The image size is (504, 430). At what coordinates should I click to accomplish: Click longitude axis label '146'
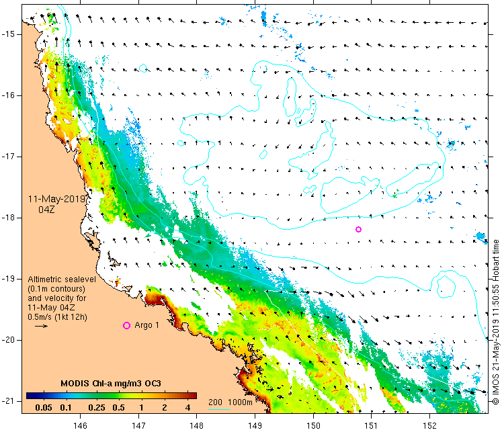[80, 425]
